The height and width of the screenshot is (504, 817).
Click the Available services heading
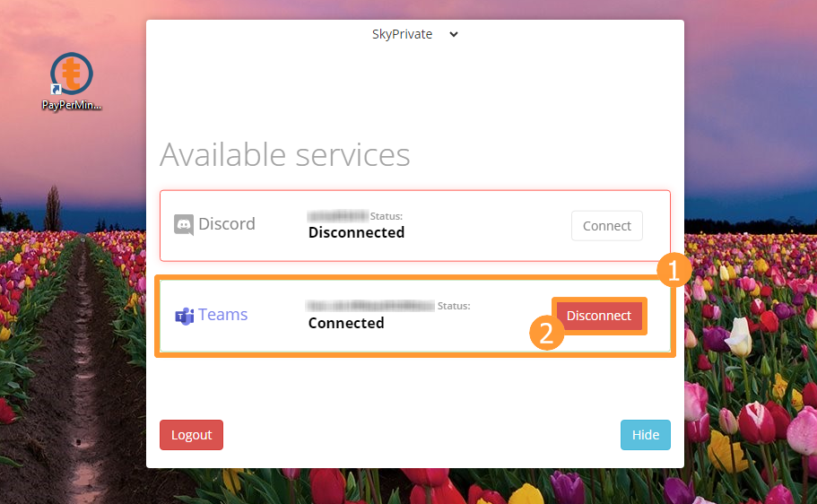(285, 155)
